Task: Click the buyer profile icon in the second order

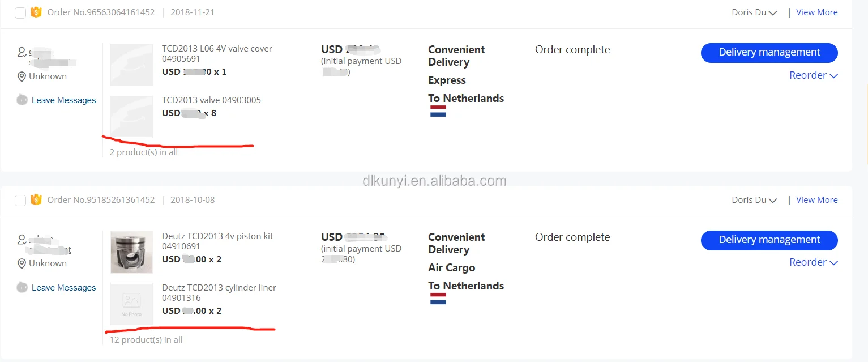Action: pyautogui.click(x=22, y=240)
